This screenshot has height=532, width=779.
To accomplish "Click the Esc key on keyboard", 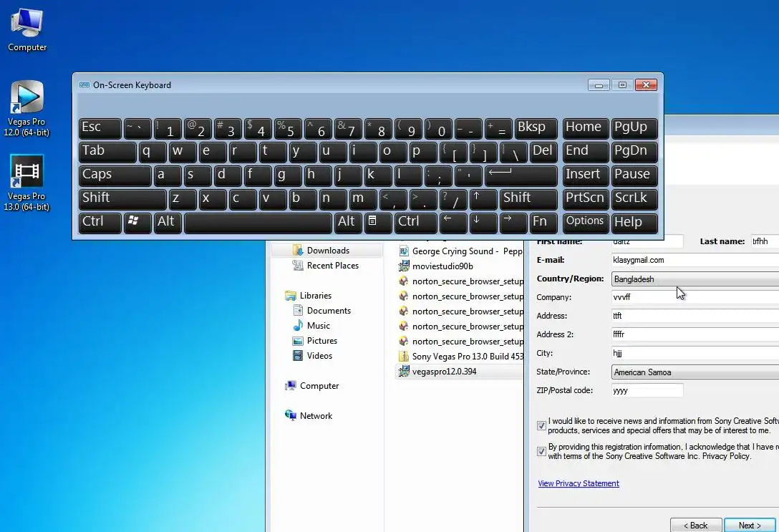I will tap(100, 129).
